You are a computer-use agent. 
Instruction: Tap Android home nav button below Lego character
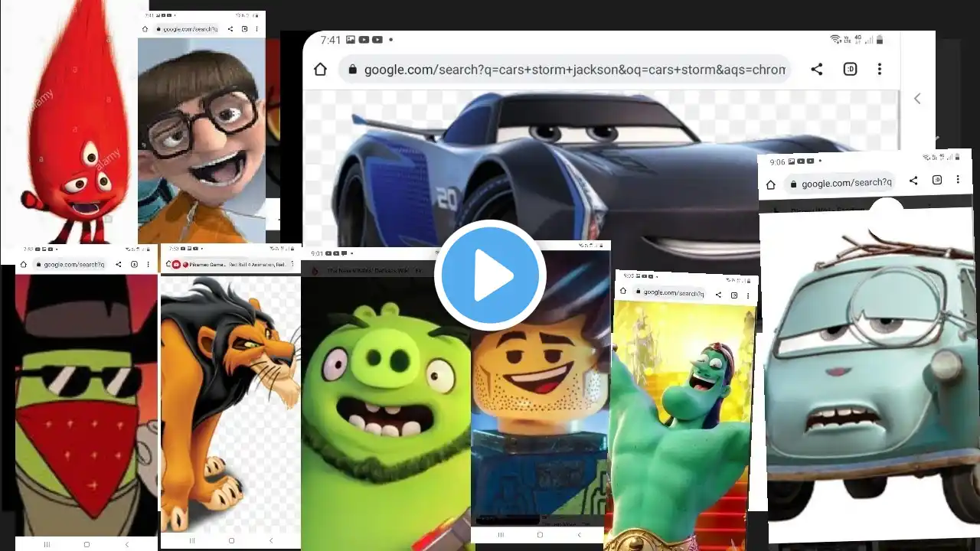point(540,534)
